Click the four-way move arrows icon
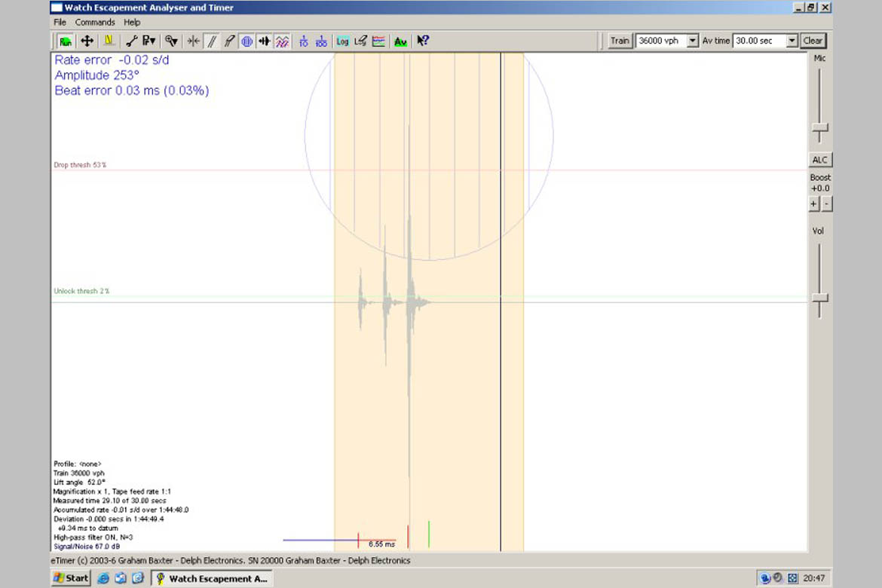This screenshot has width=882, height=588. [x=87, y=41]
